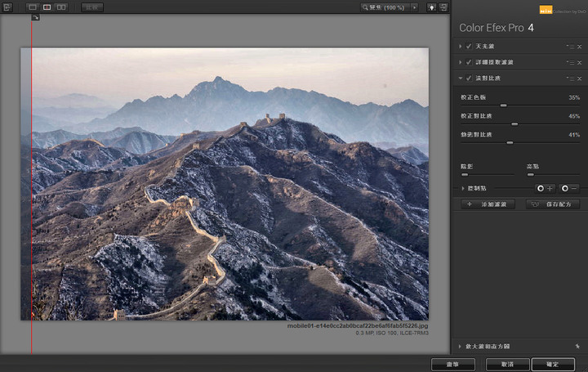Click the 取消 cancel button

(x=507, y=365)
